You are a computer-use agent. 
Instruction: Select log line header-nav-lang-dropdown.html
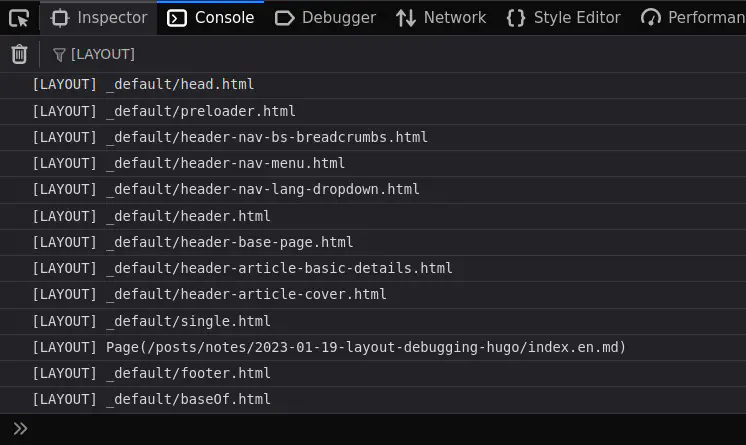click(x=373, y=190)
